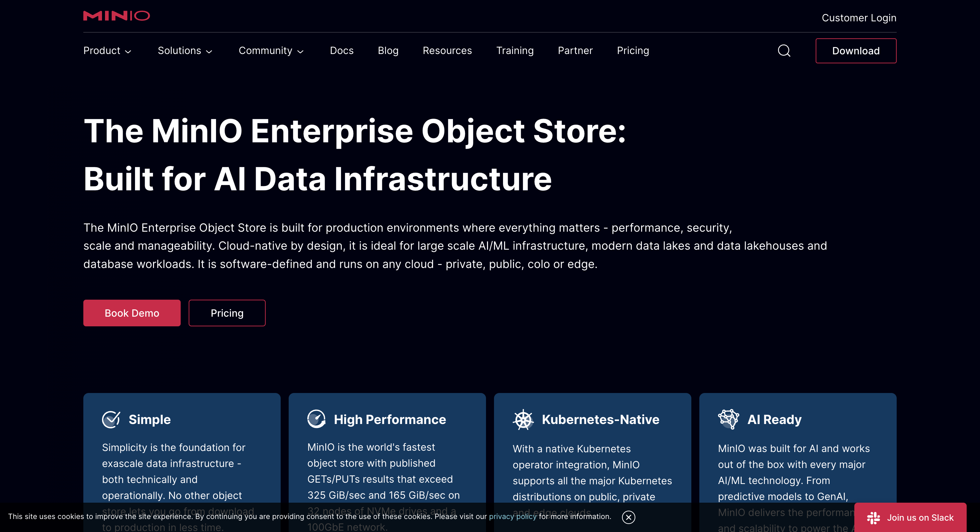Click the Slack logo icon

tap(873, 518)
